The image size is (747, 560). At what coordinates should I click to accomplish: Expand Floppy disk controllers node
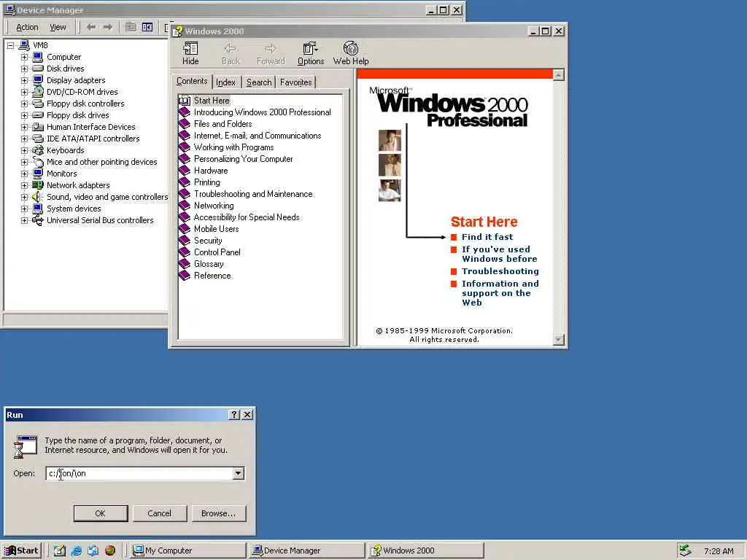coord(24,104)
